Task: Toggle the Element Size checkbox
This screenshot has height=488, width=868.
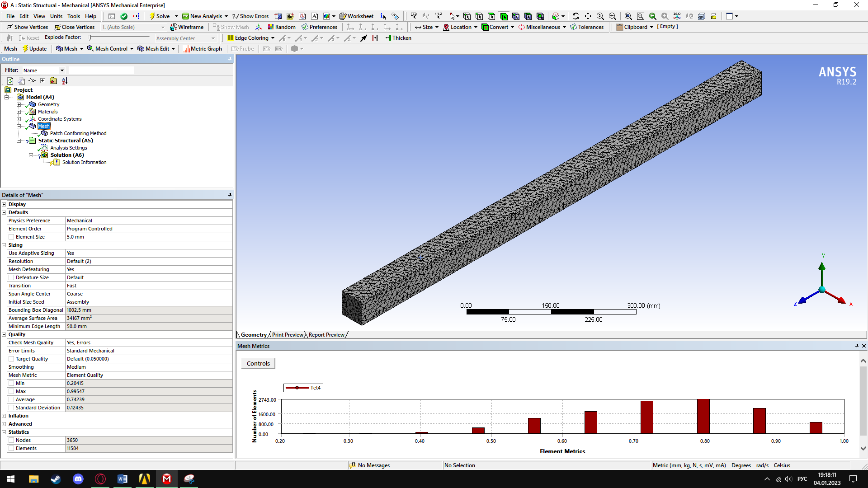Action: [11, 237]
